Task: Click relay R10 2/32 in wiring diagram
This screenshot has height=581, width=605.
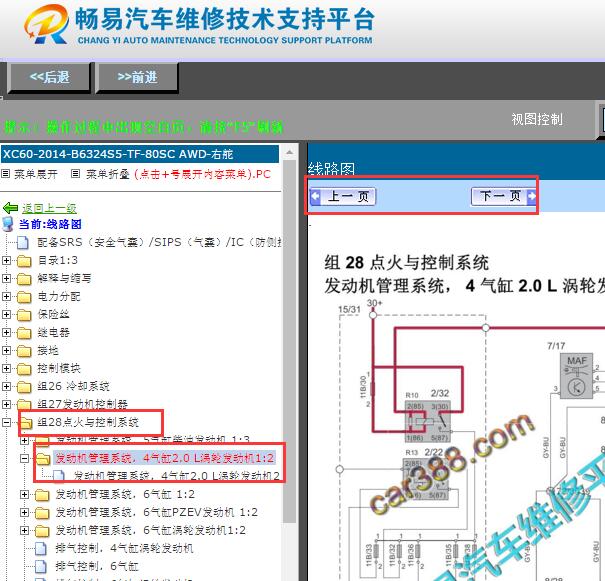Action: coord(428,421)
